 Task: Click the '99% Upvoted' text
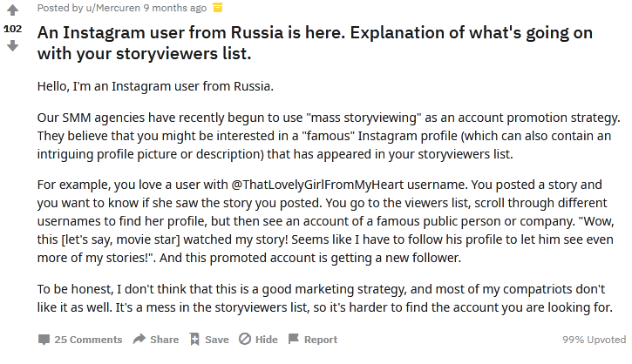595,340
